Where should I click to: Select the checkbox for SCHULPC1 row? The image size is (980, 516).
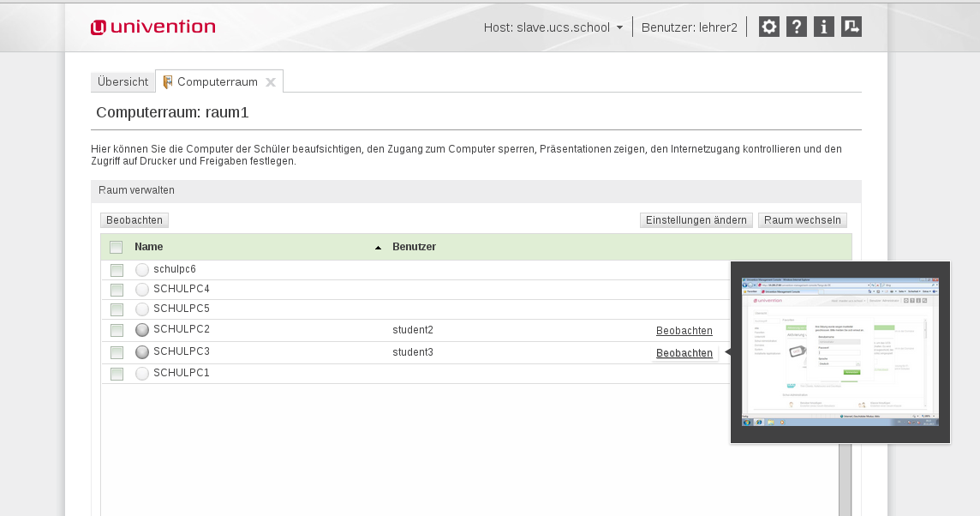coord(117,374)
